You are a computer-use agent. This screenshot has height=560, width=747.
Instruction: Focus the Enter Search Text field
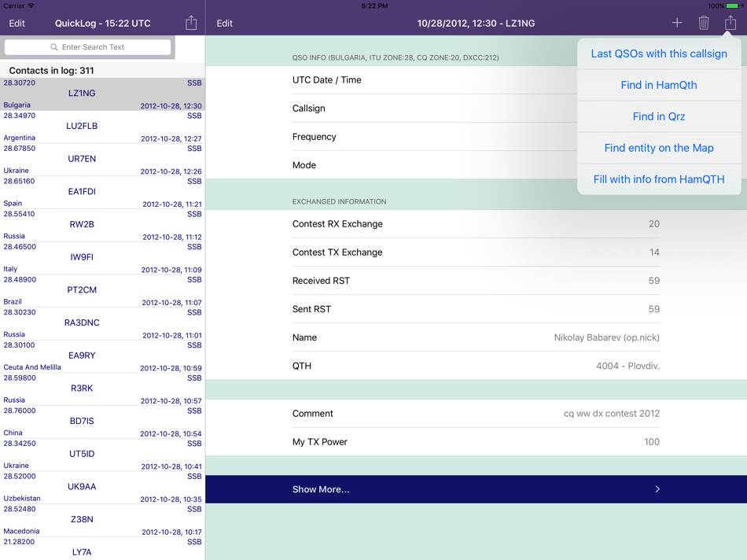click(87, 47)
